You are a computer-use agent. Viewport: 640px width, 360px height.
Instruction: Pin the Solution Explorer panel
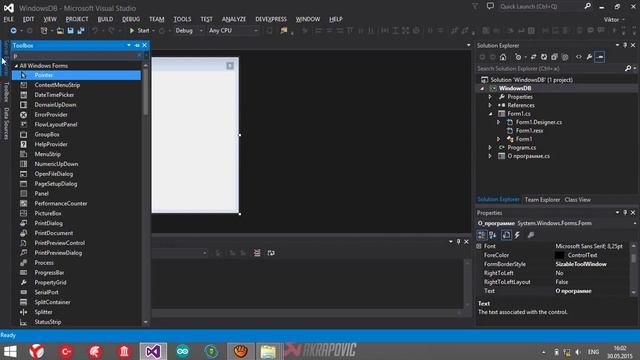tap(625, 45)
